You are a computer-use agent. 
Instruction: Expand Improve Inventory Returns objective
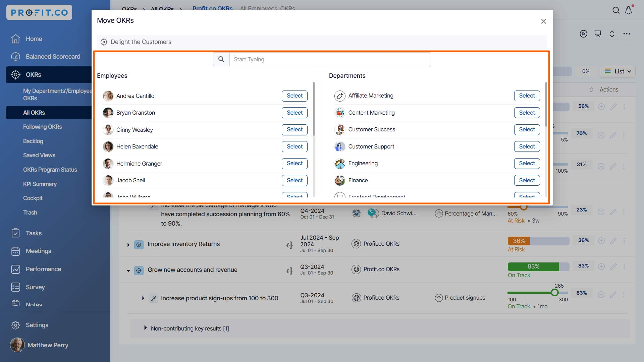click(x=128, y=245)
